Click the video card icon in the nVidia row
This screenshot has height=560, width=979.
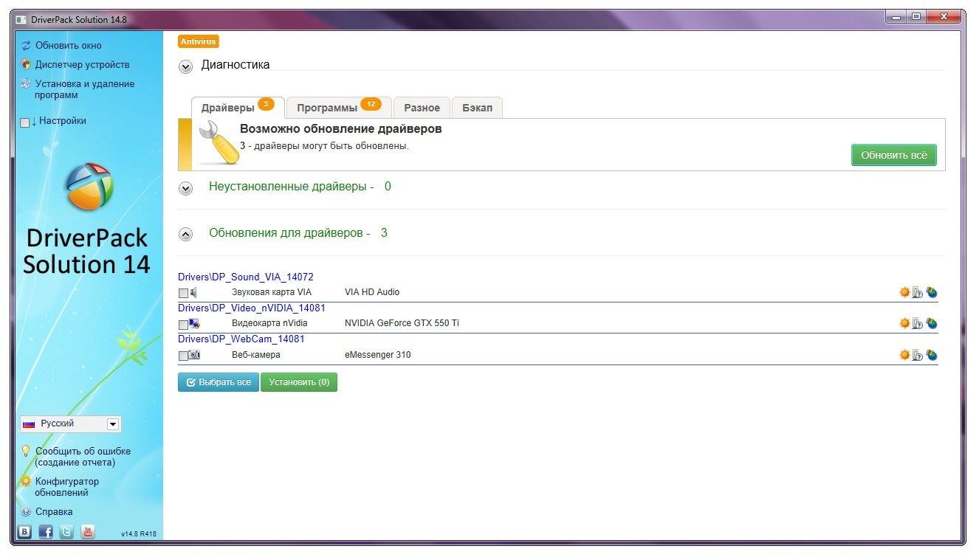click(x=195, y=323)
